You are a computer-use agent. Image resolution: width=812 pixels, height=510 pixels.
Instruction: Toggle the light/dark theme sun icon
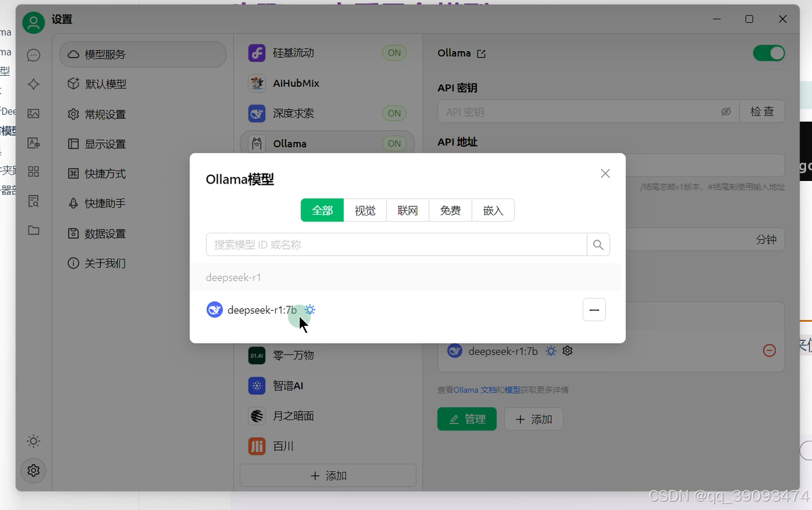(x=34, y=441)
